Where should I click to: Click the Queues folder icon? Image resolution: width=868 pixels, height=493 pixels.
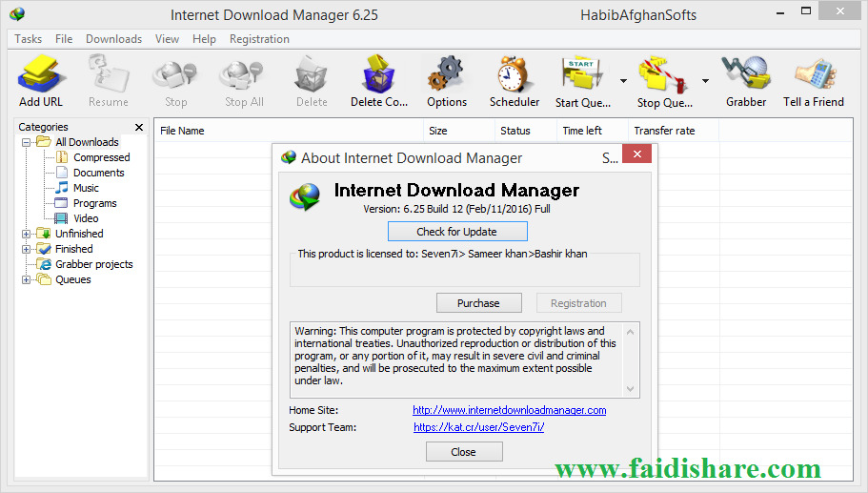click(43, 279)
